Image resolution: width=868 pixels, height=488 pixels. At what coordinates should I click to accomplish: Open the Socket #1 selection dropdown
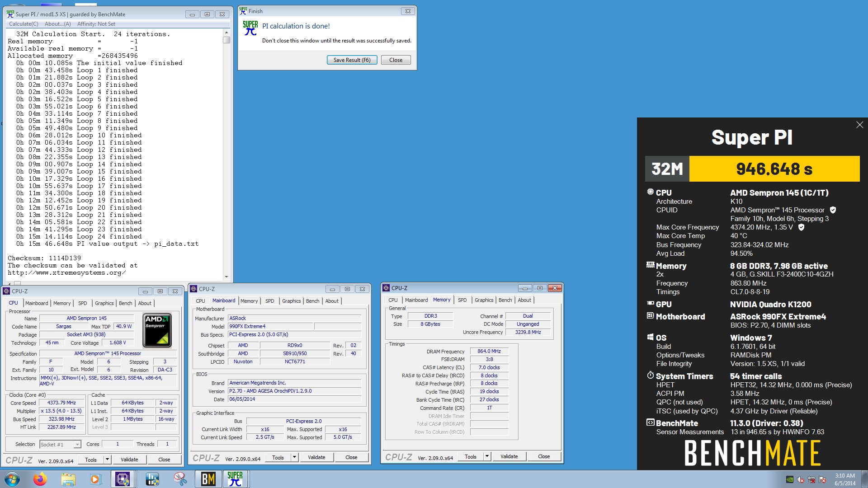pos(60,445)
